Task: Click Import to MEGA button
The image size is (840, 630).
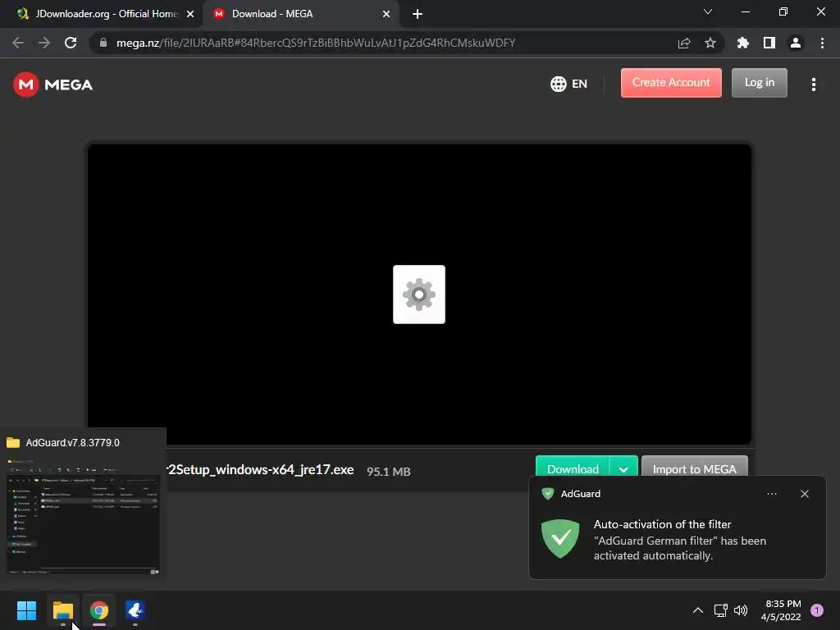Action: point(694,468)
